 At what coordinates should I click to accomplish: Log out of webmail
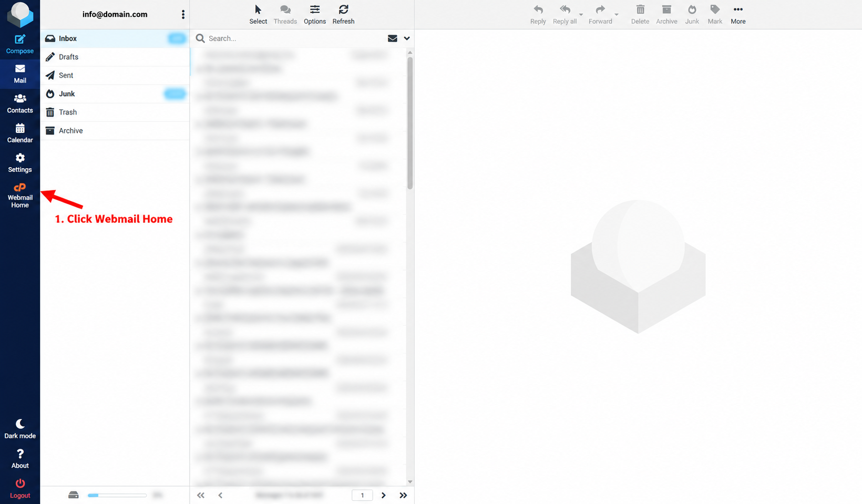pyautogui.click(x=20, y=489)
